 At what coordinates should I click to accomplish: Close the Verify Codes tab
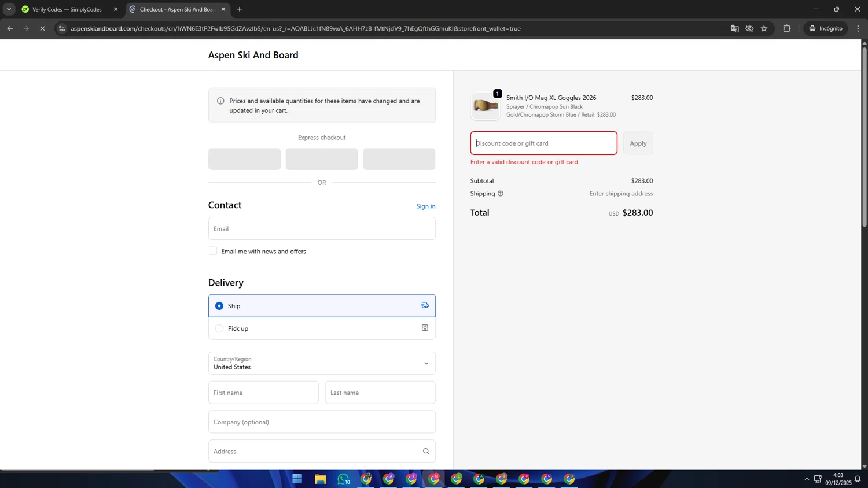pos(116,9)
